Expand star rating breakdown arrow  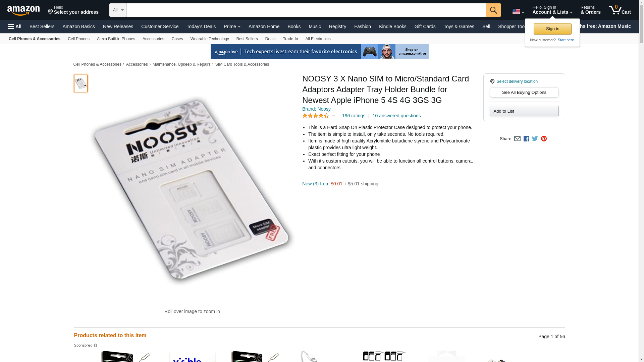click(333, 116)
